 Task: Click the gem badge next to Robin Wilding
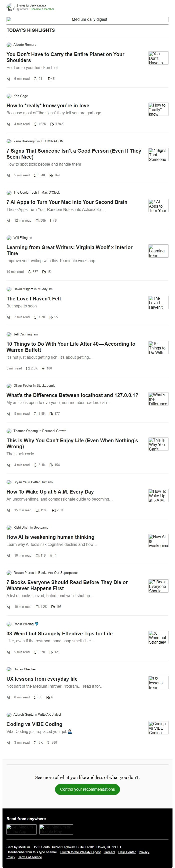point(37,624)
